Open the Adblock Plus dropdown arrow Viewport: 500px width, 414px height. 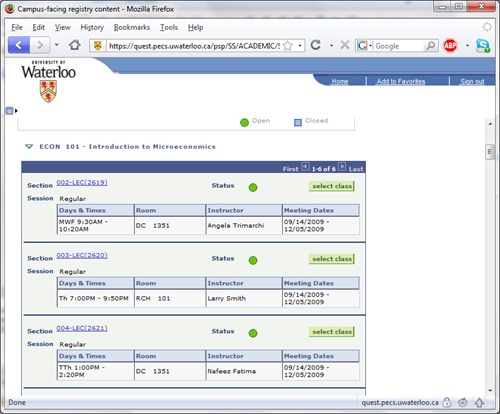467,45
